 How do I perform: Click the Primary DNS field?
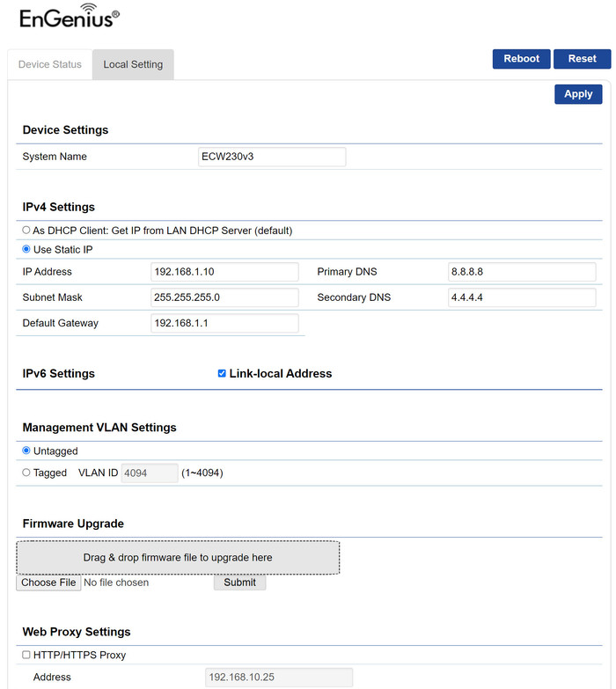[522, 272]
